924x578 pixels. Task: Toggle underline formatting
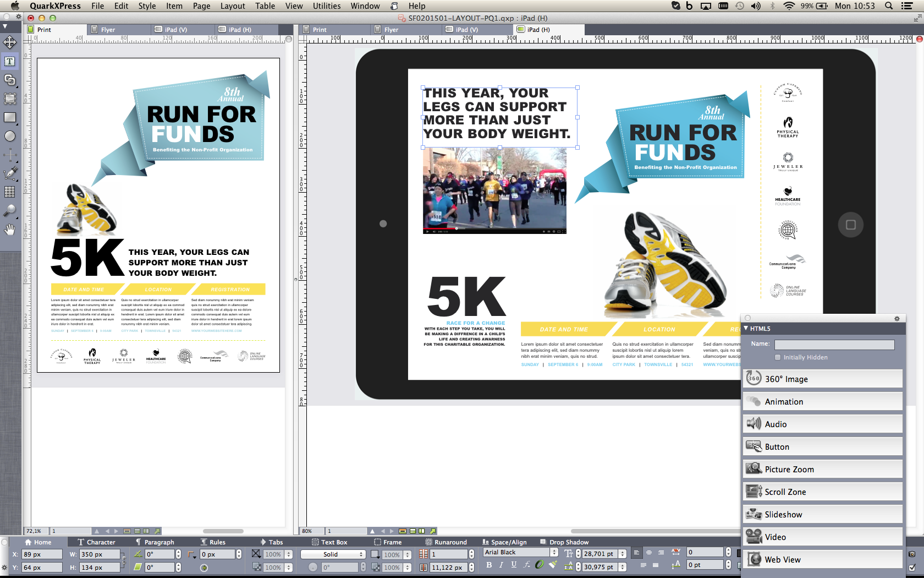tap(514, 565)
